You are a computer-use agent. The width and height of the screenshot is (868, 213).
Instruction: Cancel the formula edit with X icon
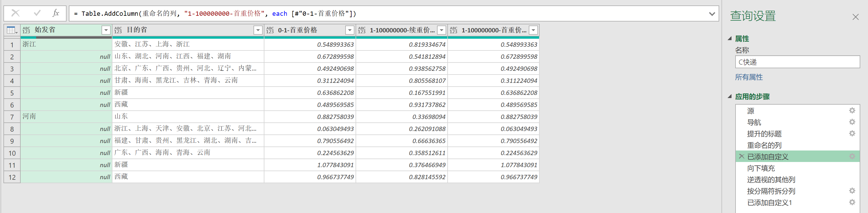[15, 13]
